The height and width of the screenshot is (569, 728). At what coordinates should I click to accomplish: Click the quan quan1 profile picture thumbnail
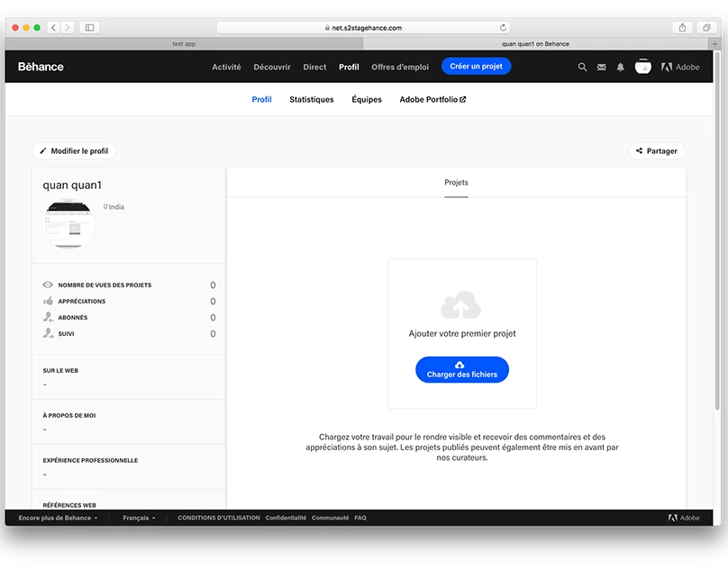(x=68, y=223)
